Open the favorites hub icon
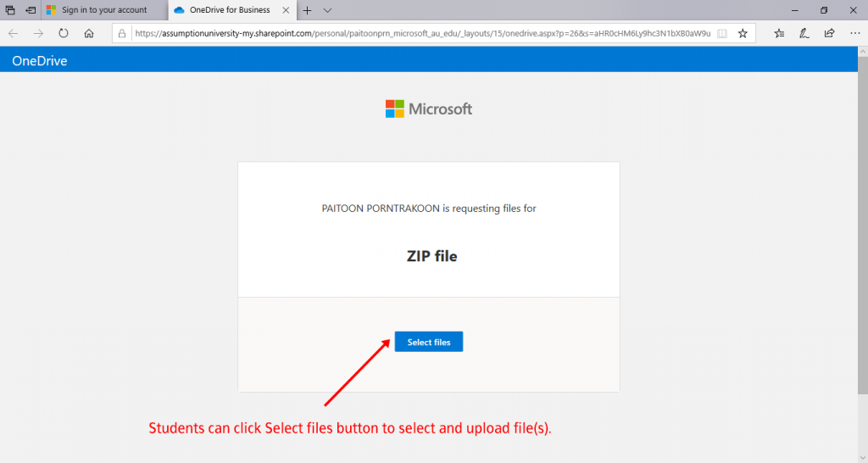 [x=780, y=33]
